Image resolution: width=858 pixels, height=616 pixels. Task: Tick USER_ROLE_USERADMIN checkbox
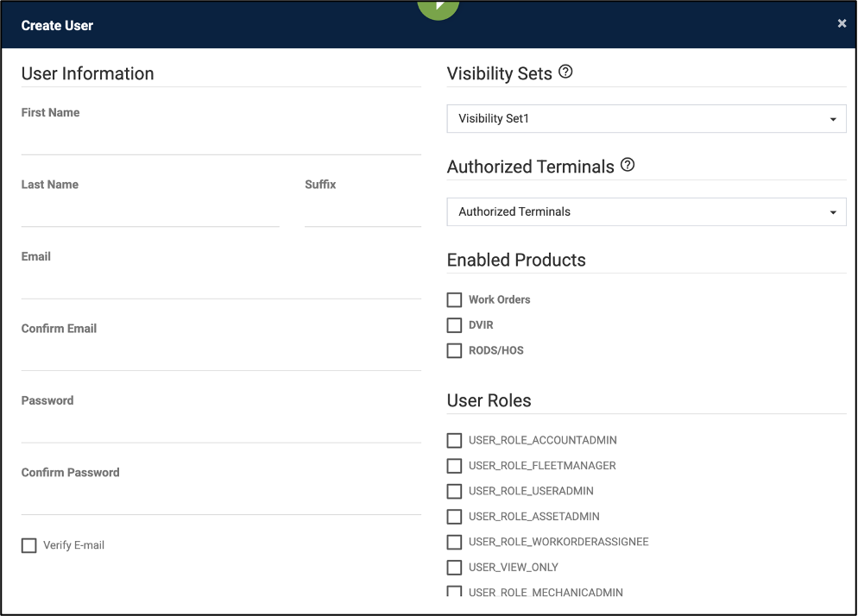tap(454, 491)
